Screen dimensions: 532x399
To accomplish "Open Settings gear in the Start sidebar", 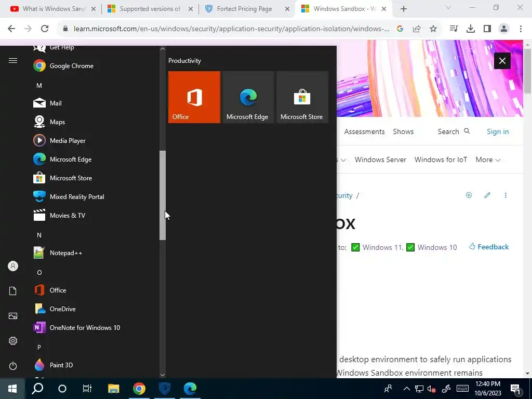I will pos(13,341).
